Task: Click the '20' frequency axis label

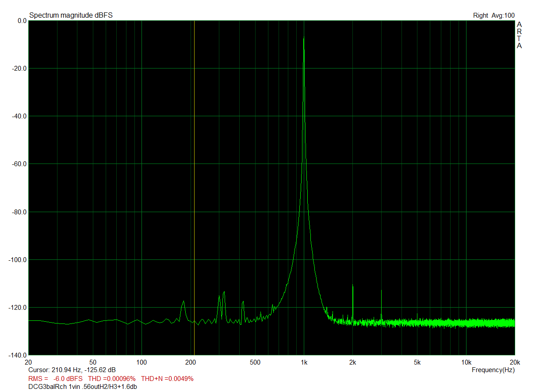Action: [x=29, y=362]
